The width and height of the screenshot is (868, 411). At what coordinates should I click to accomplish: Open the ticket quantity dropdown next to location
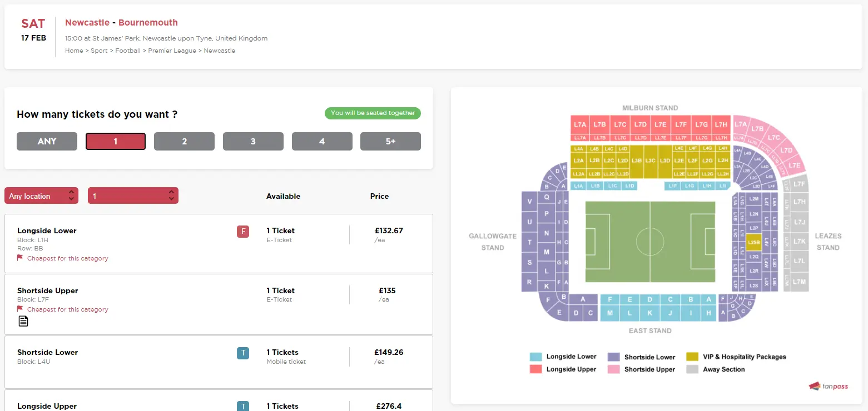tap(133, 196)
